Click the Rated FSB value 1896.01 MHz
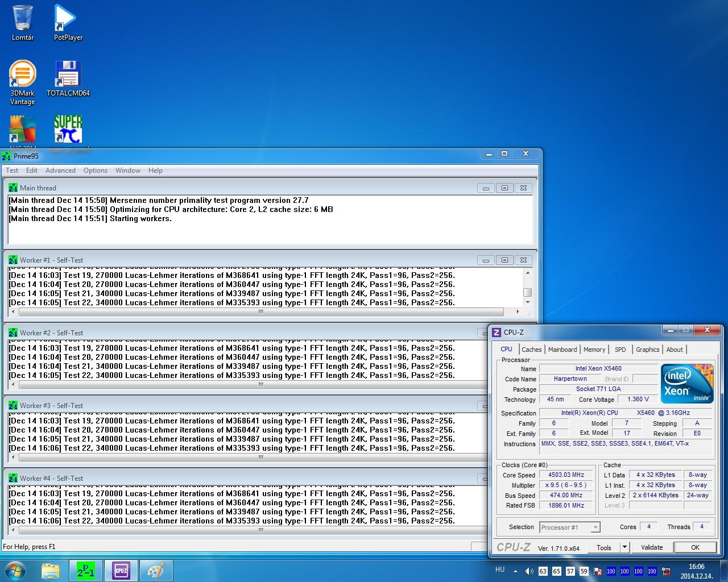 pyautogui.click(x=566, y=505)
